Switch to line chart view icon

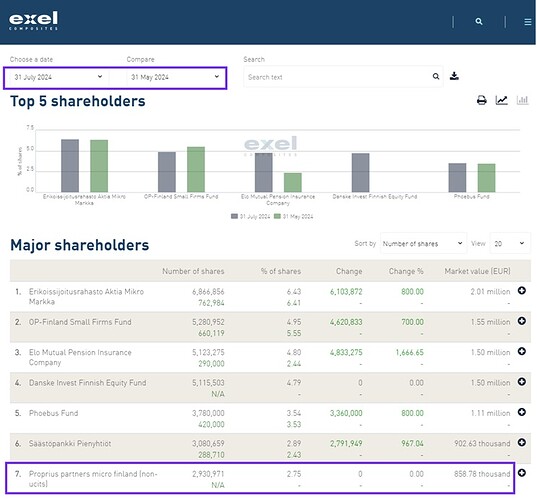pos(501,100)
